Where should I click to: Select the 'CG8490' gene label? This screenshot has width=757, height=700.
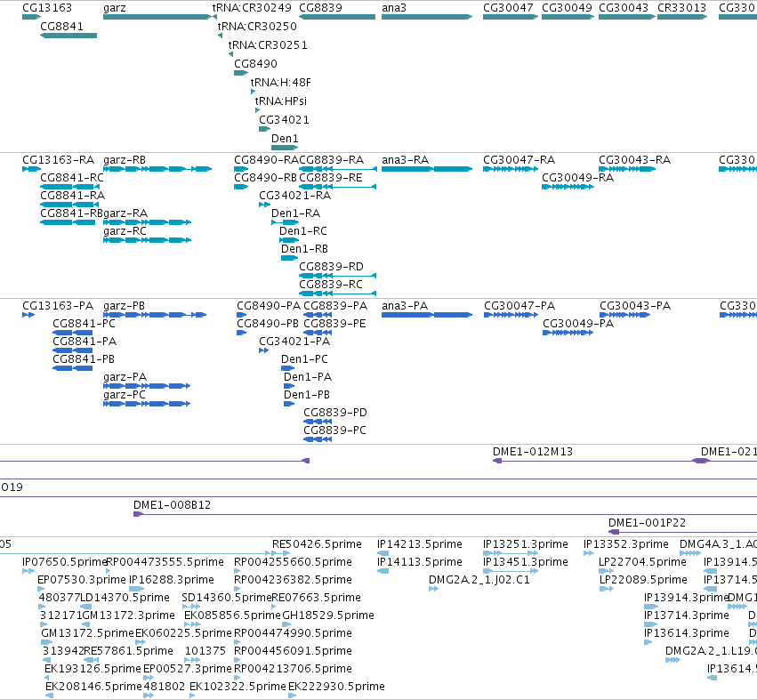pyautogui.click(x=256, y=64)
